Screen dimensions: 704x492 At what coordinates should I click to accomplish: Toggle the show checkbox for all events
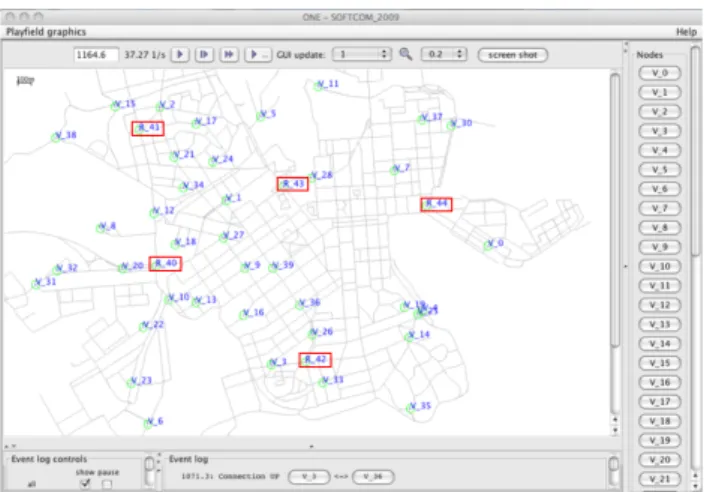85,483
